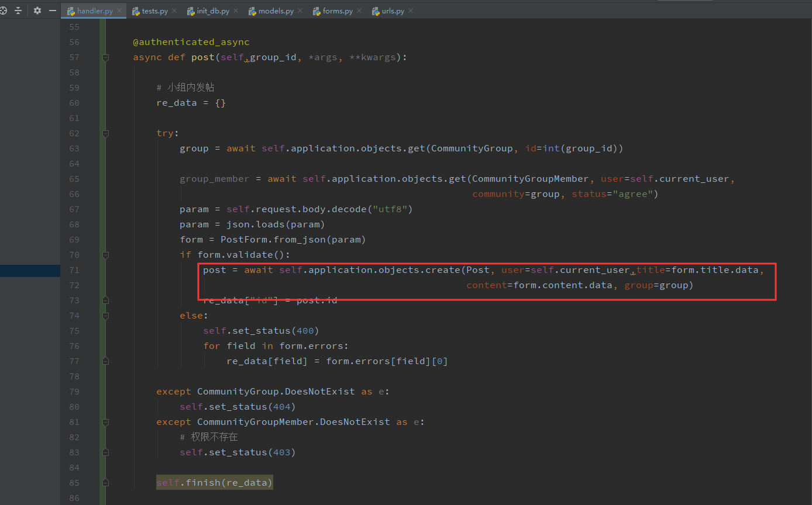Click the Chinese comment on line 59

(x=185, y=88)
